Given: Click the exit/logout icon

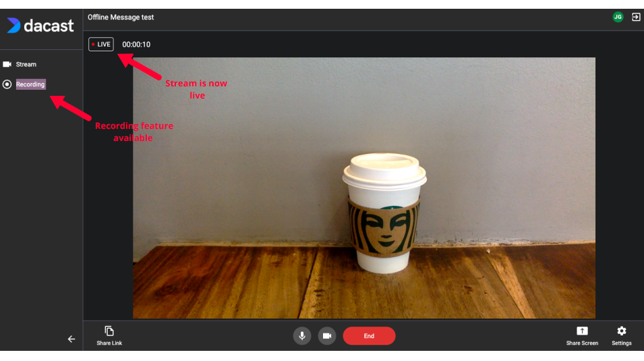Looking at the screenshot, I should [x=636, y=17].
